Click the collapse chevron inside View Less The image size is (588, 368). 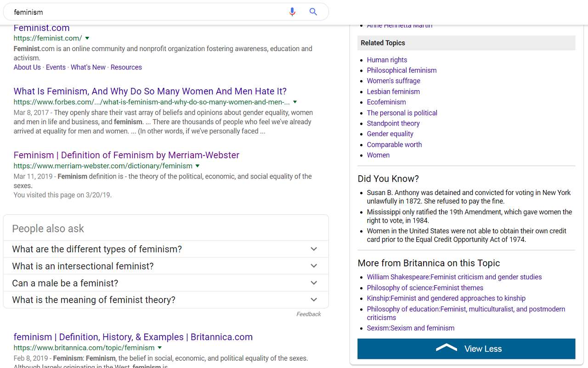tap(446, 348)
